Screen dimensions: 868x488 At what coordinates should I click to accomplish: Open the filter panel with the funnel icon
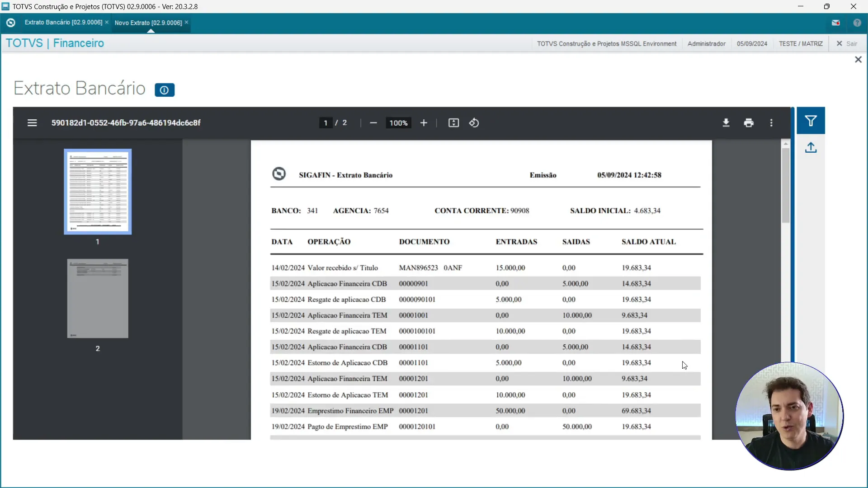(x=811, y=121)
